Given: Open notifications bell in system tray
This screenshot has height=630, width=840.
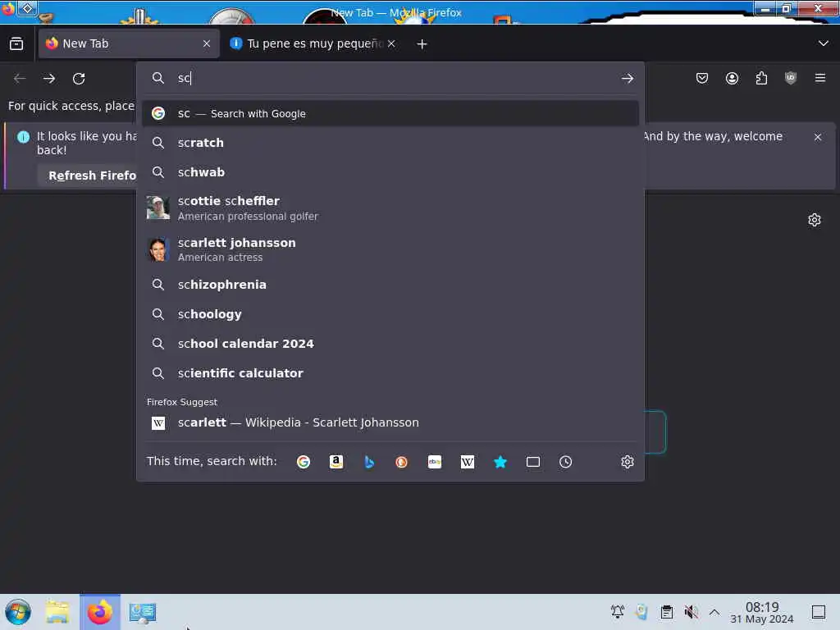Looking at the screenshot, I should click(x=617, y=611).
